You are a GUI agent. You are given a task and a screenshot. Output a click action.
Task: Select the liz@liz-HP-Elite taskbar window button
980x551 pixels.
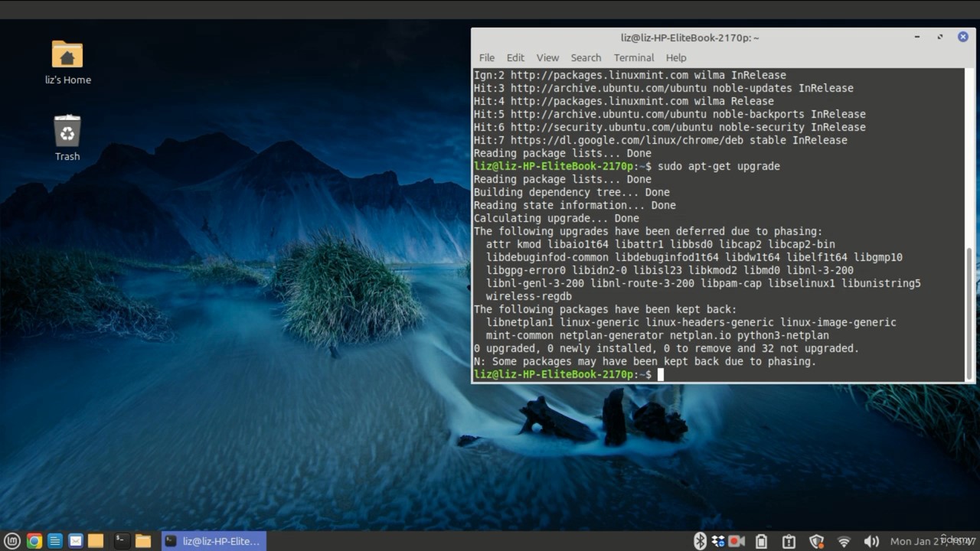pos(214,541)
